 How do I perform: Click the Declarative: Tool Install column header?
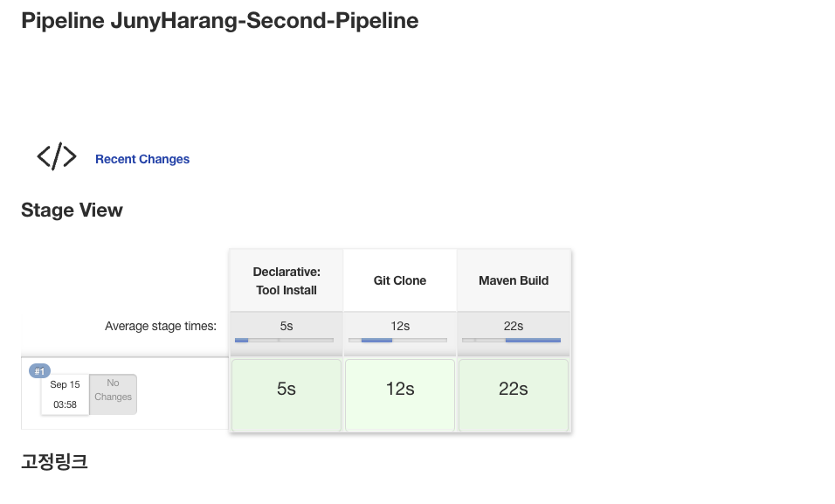[286, 280]
